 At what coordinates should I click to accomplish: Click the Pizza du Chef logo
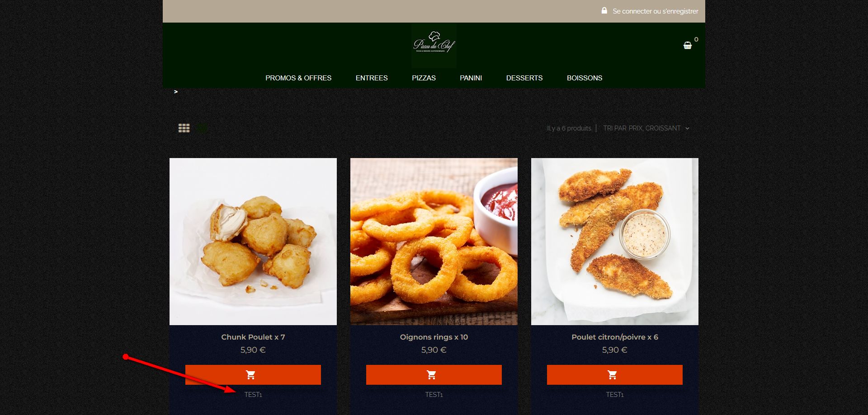point(434,45)
